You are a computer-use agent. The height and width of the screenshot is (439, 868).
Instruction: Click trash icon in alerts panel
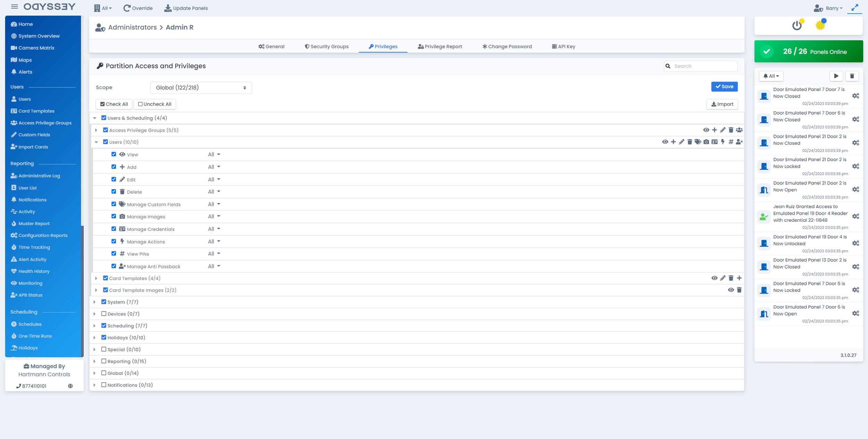click(852, 76)
